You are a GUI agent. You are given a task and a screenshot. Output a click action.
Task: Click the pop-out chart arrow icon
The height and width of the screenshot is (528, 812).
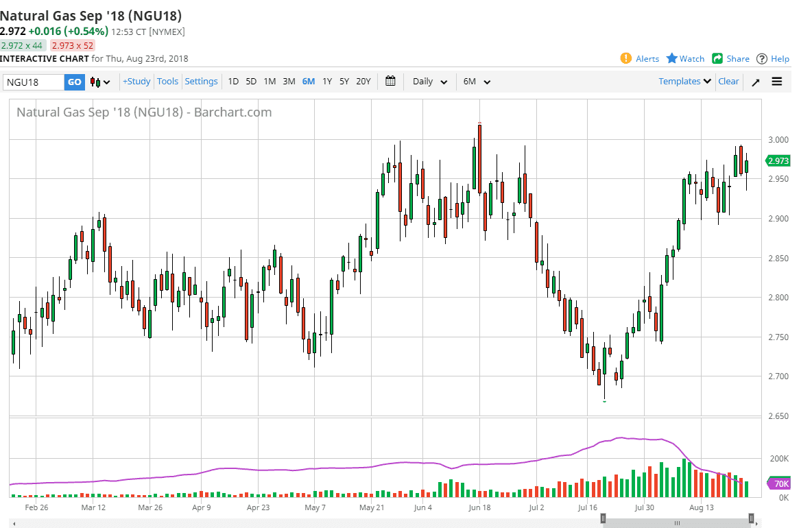(755, 82)
